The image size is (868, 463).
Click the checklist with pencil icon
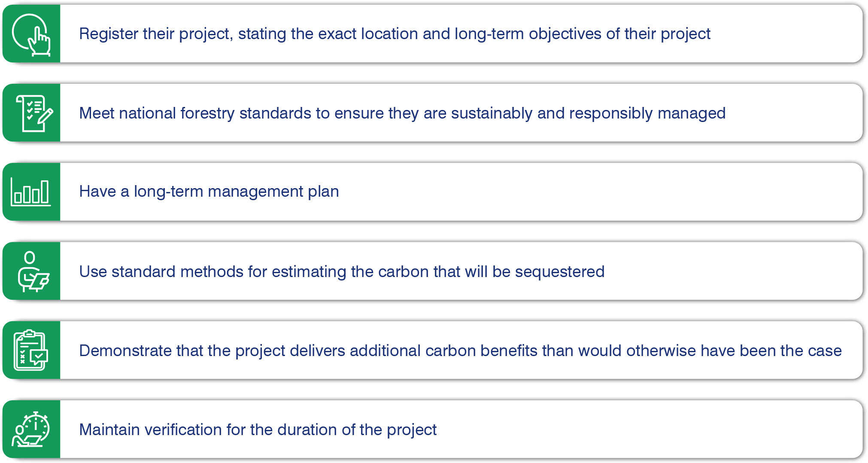pos(33,113)
